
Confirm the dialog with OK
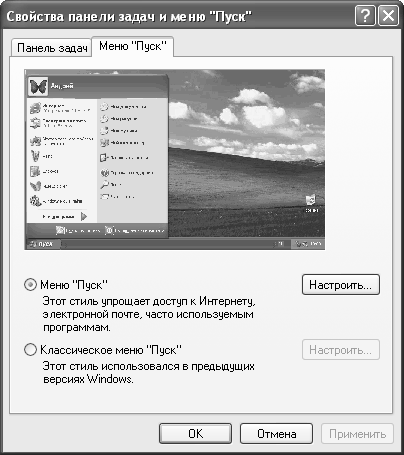point(195,434)
